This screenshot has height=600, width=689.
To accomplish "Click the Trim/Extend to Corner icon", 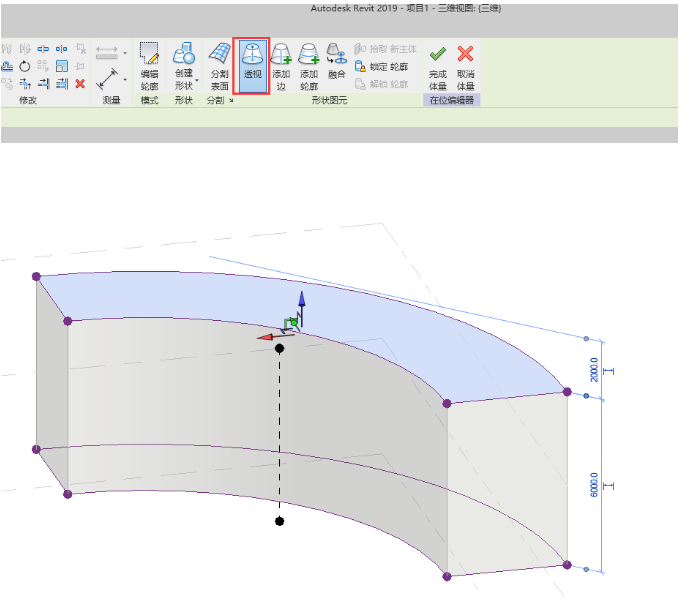I will pyautogui.click(x=25, y=84).
